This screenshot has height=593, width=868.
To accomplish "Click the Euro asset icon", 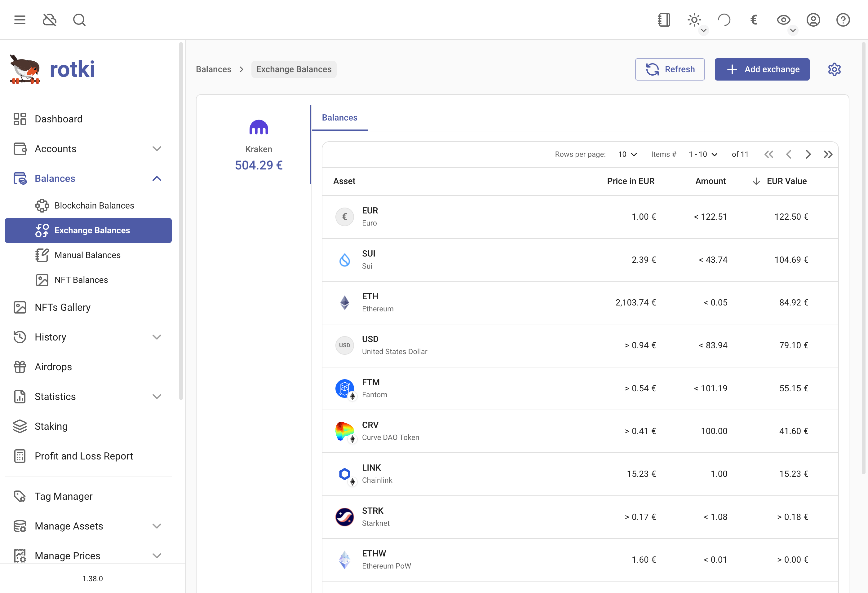I will tap(345, 217).
